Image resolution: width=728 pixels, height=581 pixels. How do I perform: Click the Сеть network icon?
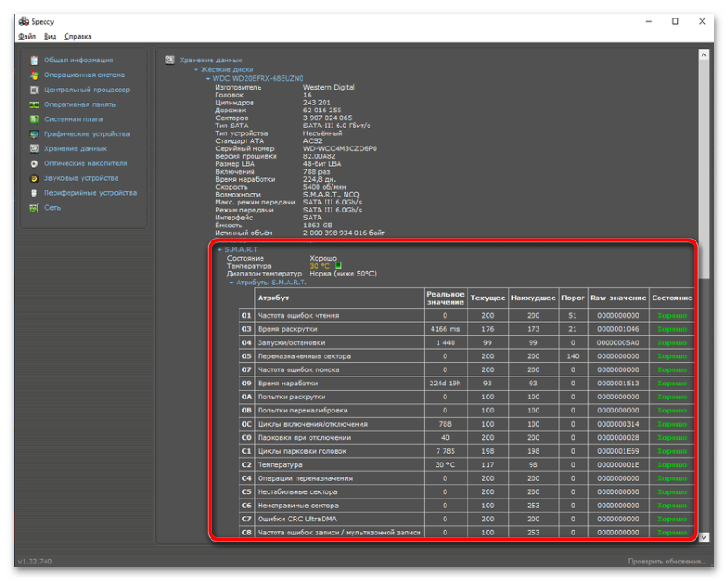coord(34,208)
